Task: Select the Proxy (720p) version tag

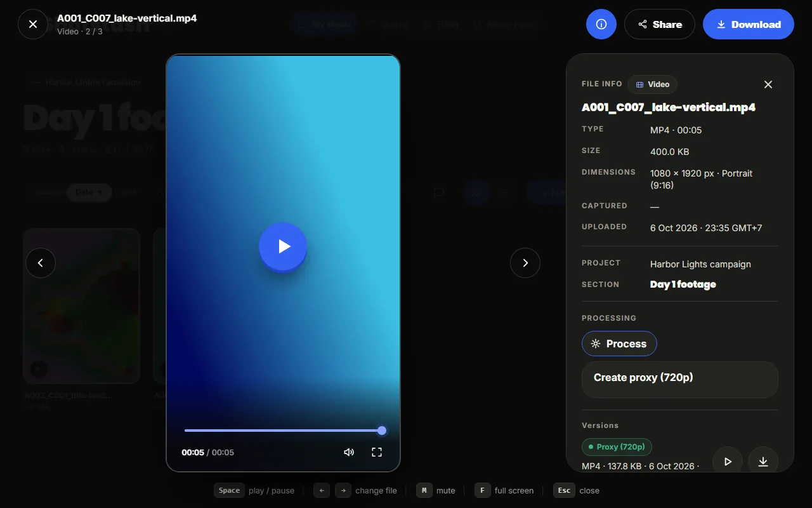Action: (x=617, y=447)
